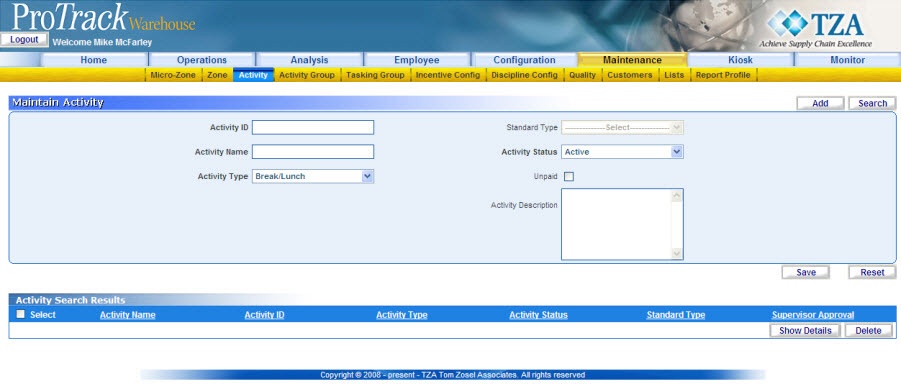Open Tasking Group submenu item
Image resolution: width=901 pixels, height=386 pixels.
pyautogui.click(x=375, y=75)
